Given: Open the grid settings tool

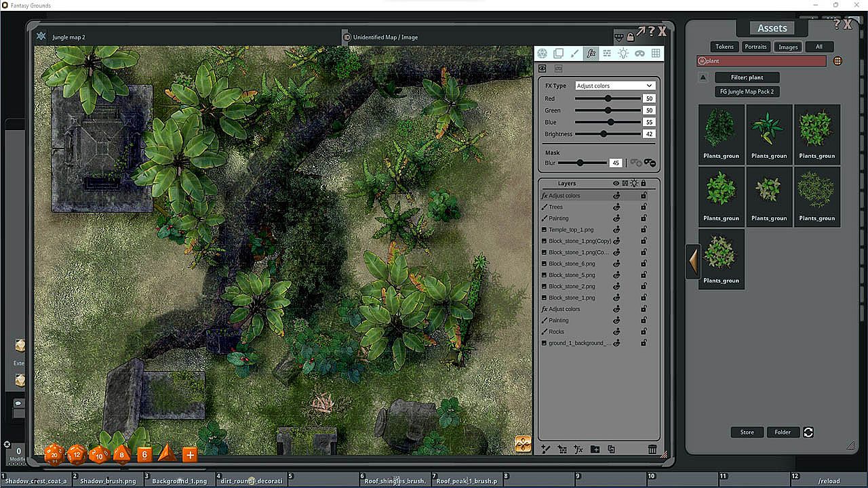Looking at the screenshot, I should click(656, 54).
